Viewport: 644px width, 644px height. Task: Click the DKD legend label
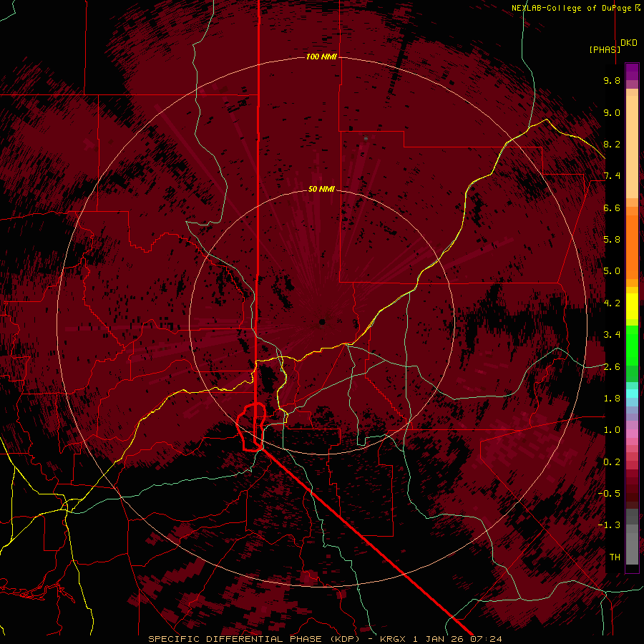tap(629, 43)
